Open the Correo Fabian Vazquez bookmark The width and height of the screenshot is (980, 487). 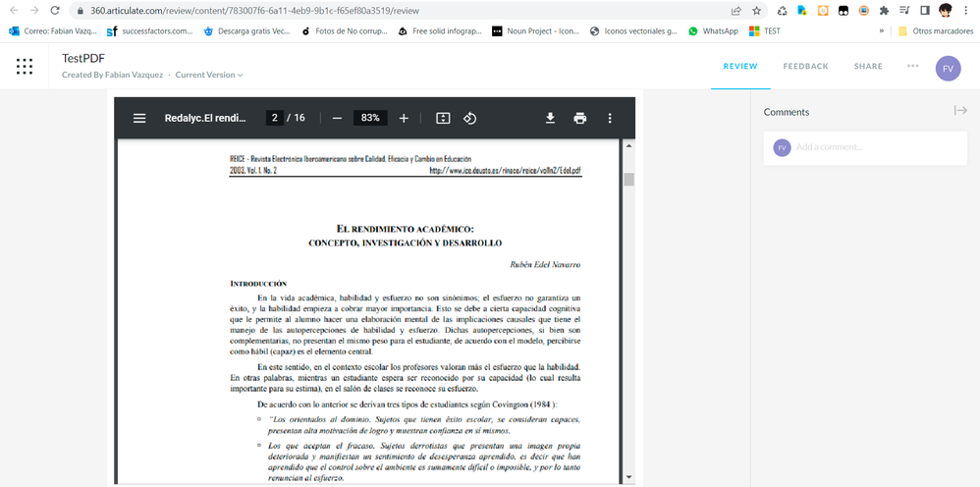coord(53,30)
